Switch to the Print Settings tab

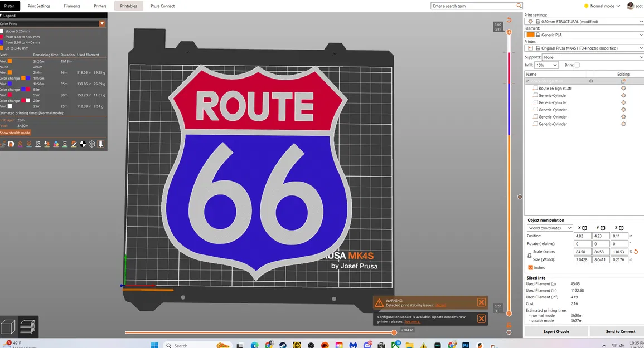click(x=38, y=6)
